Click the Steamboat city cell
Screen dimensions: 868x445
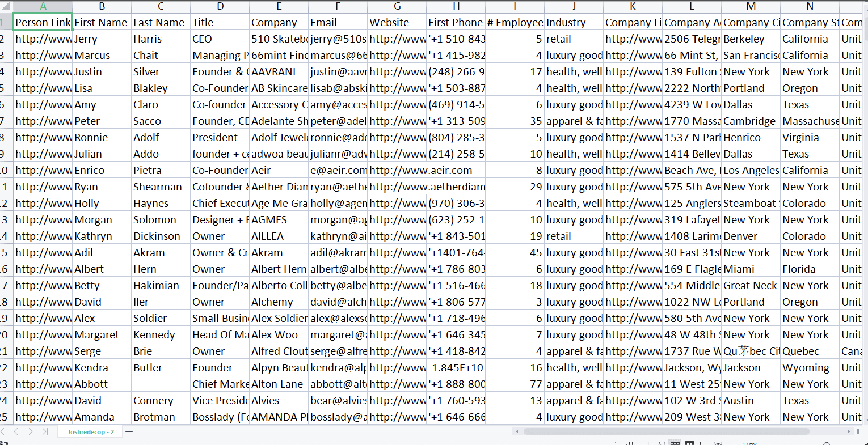[751, 203]
